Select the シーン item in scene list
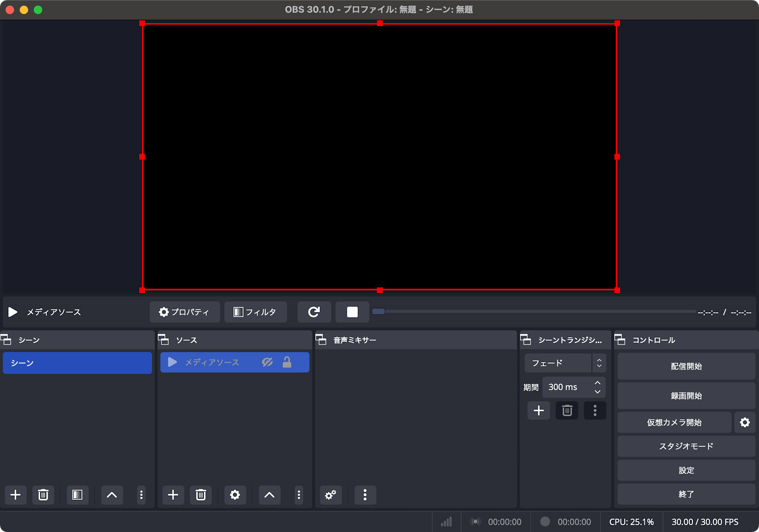759x532 pixels. click(77, 363)
